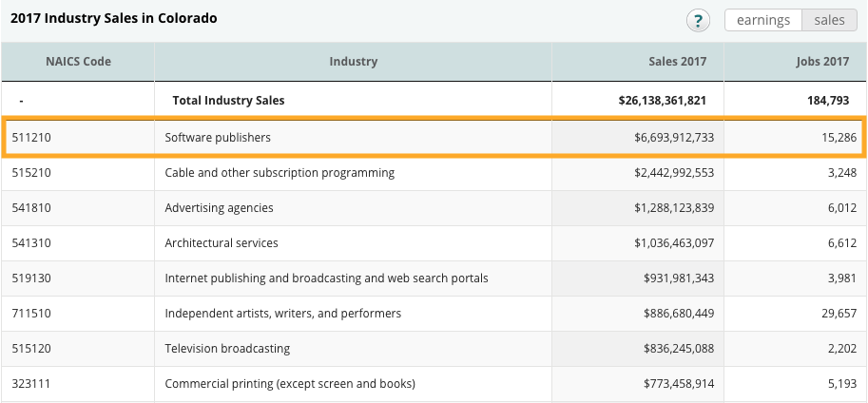Click jobs value 2,202
Viewport: 868px width, 403px height.
tap(842, 349)
